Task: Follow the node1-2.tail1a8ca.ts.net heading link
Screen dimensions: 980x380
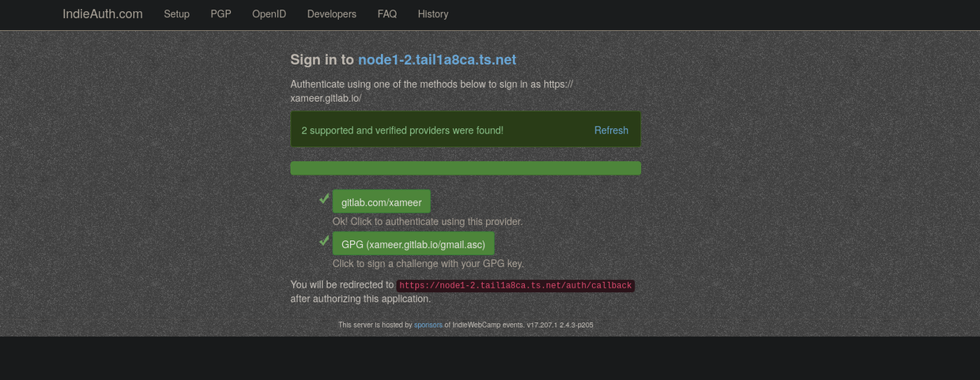Action: 436,60
